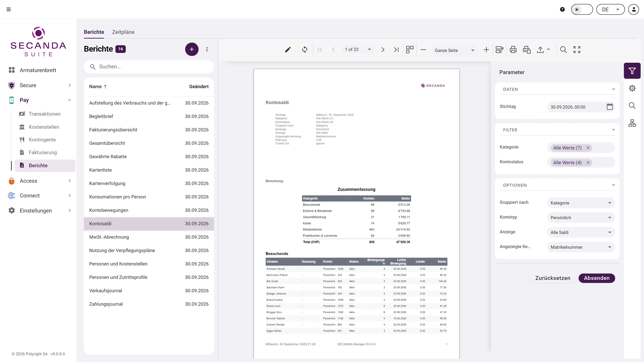Screen dimensions: 644x362
Task: Open the hamburger navigation menu
Action: [x=9, y=9]
